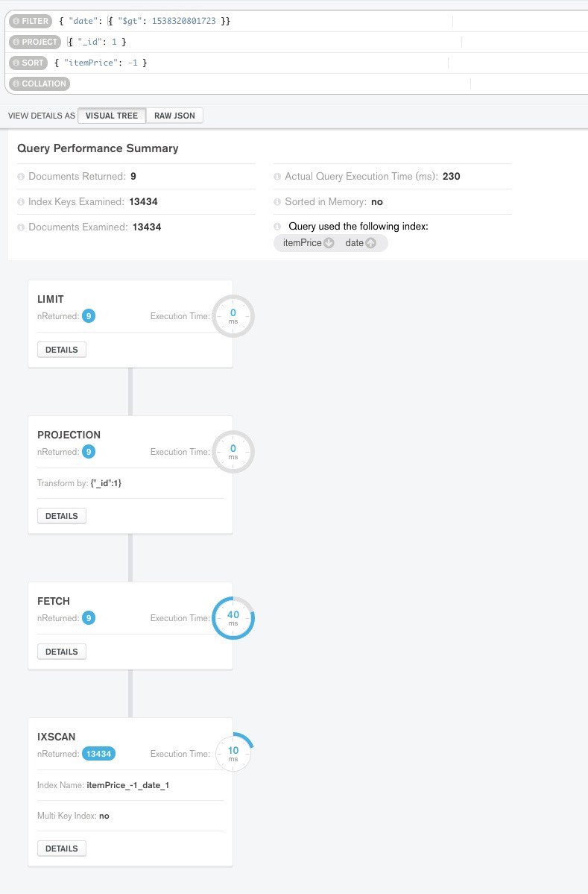Screen dimensions: 588x894
Task: Open DETAILS for the IXSCAN stage
Action: click(x=62, y=849)
